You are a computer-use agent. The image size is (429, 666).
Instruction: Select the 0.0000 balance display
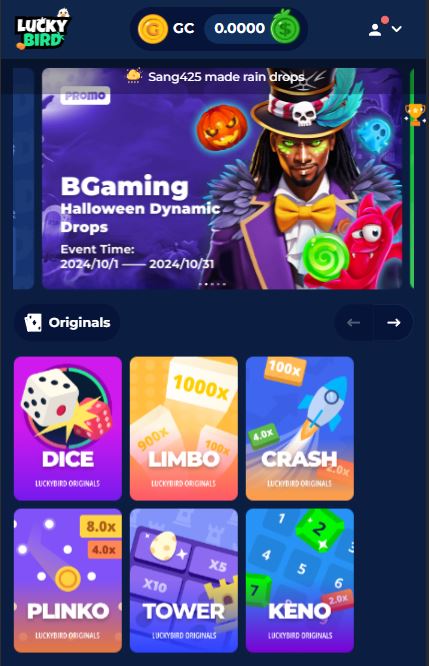click(x=240, y=28)
